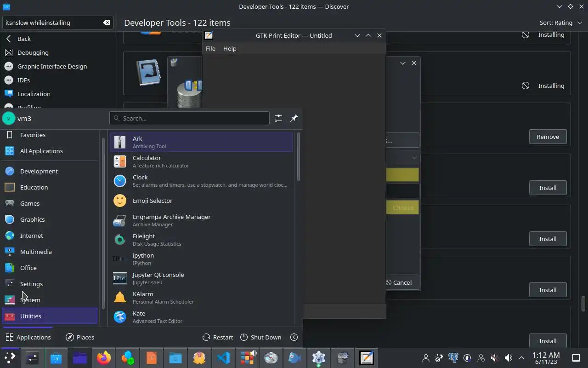Select the Utilities category
This screenshot has height=368, width=588.
[50, 316]
